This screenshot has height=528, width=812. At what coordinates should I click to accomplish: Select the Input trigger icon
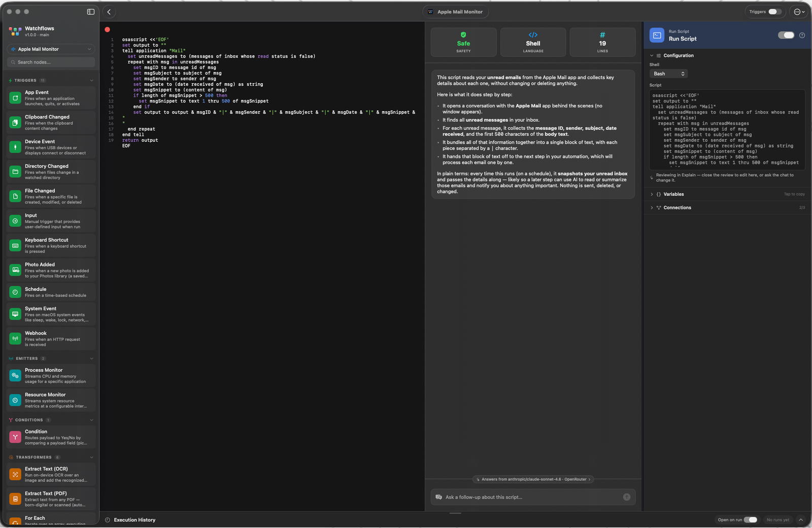(15, 221)
